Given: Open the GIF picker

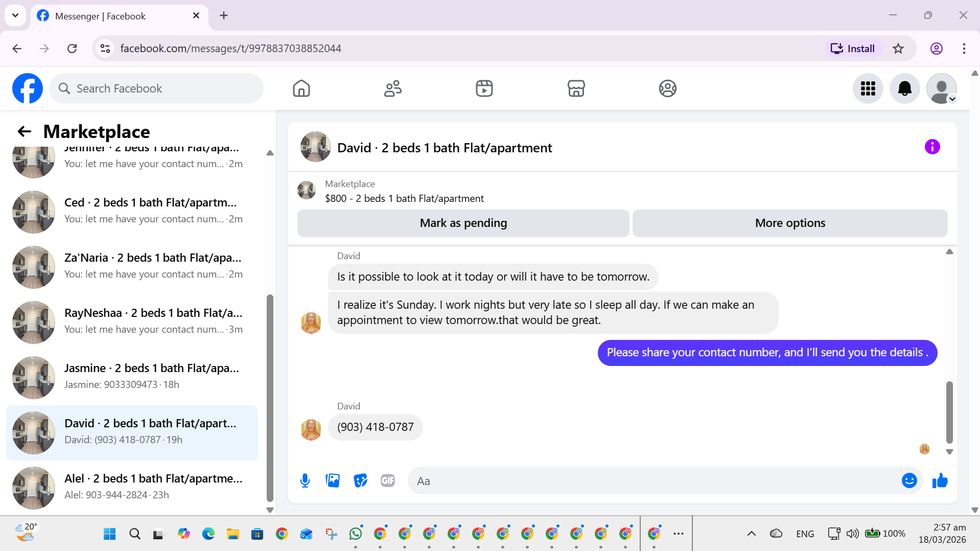Looking at the screenshot, I should pyautogui.click(x=388, y=480).
